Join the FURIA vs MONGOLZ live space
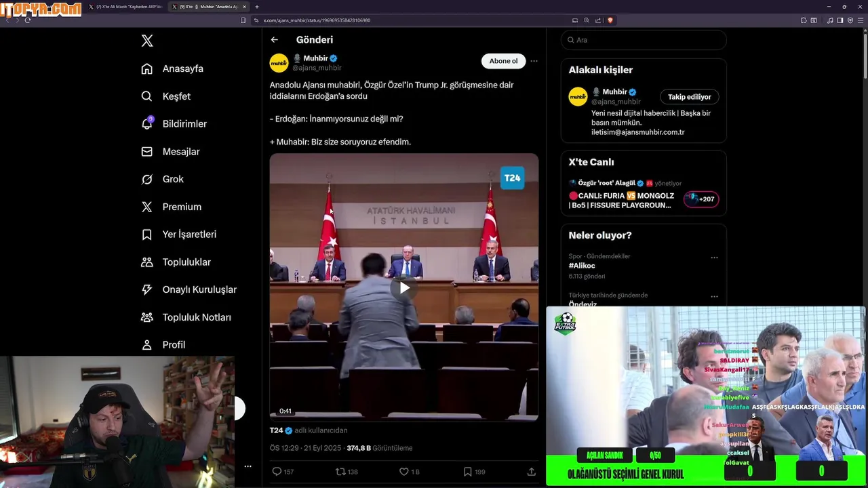This screenshot has height=488, width=868. pyautogui.click(x=621, y=200)
